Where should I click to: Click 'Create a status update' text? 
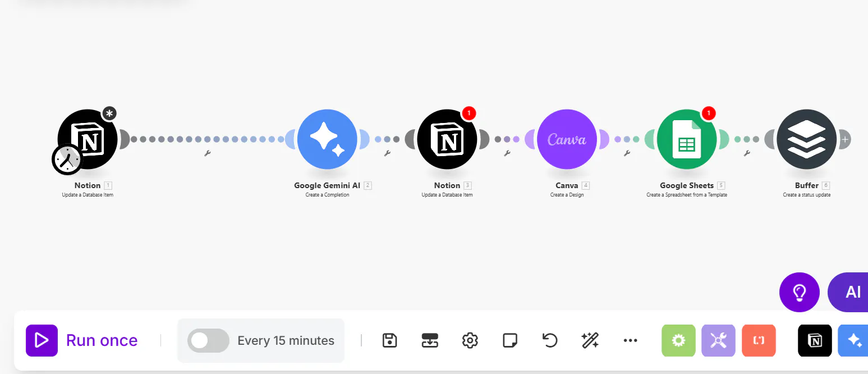tap(807, 195)
